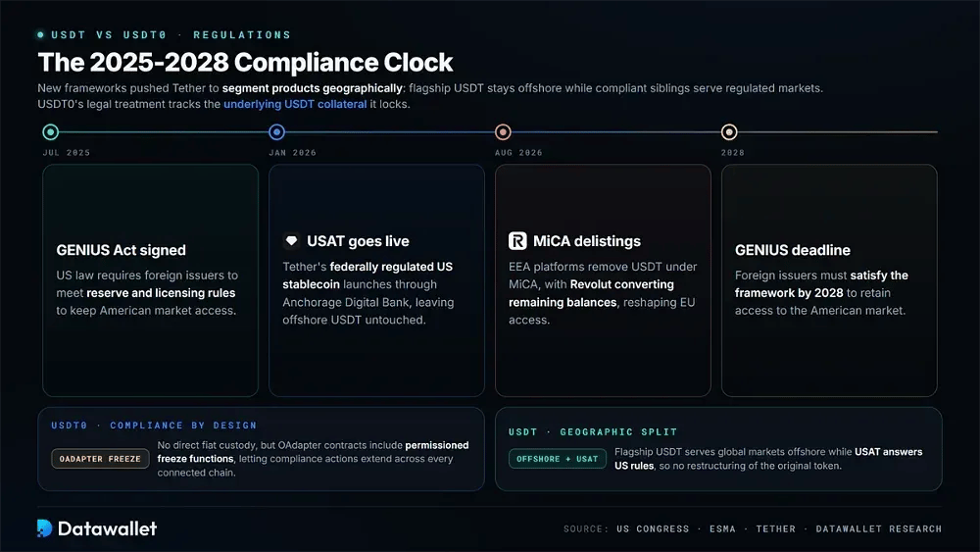Click 'permissioned' bold text in USDT0 panel
The height and width of the screenshot is (552, 980).
437,445
